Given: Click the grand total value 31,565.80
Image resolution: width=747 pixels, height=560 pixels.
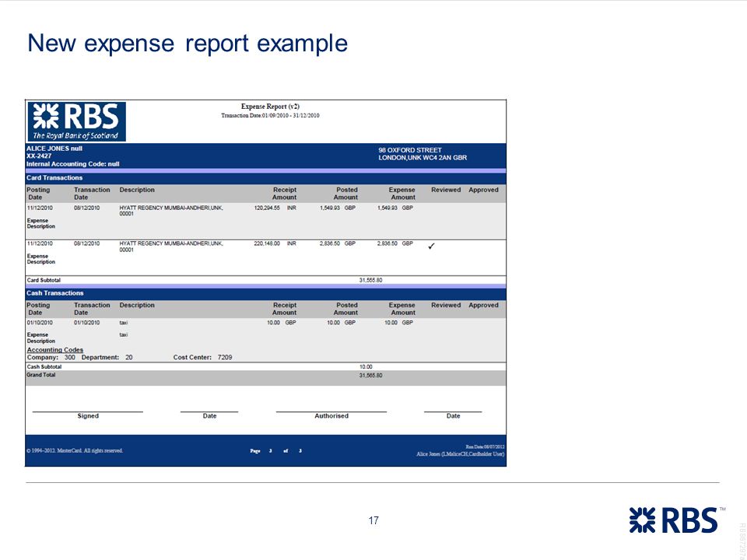Looking at the screenshot, I should pyautogui.click(x=370, y=376).
